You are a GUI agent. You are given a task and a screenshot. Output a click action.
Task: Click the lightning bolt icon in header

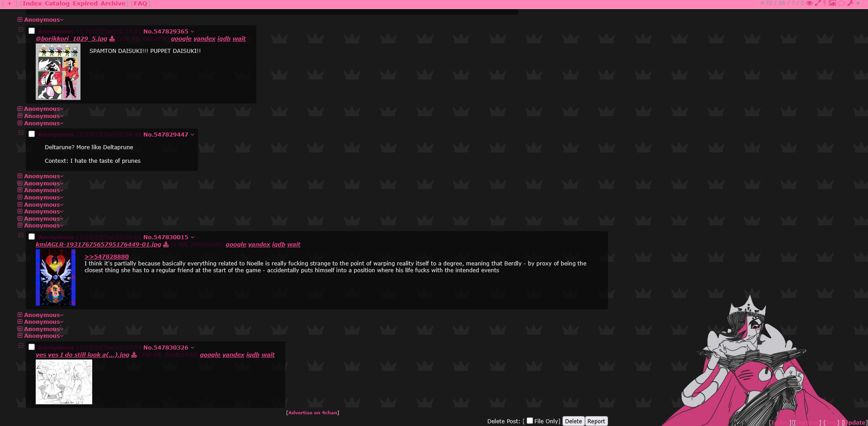point(825,3)
